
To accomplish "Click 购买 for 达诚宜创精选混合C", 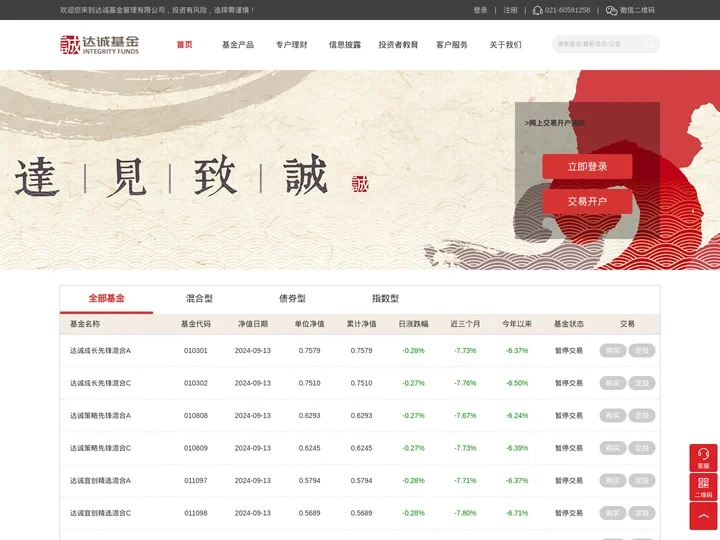I will coord(613,513).
